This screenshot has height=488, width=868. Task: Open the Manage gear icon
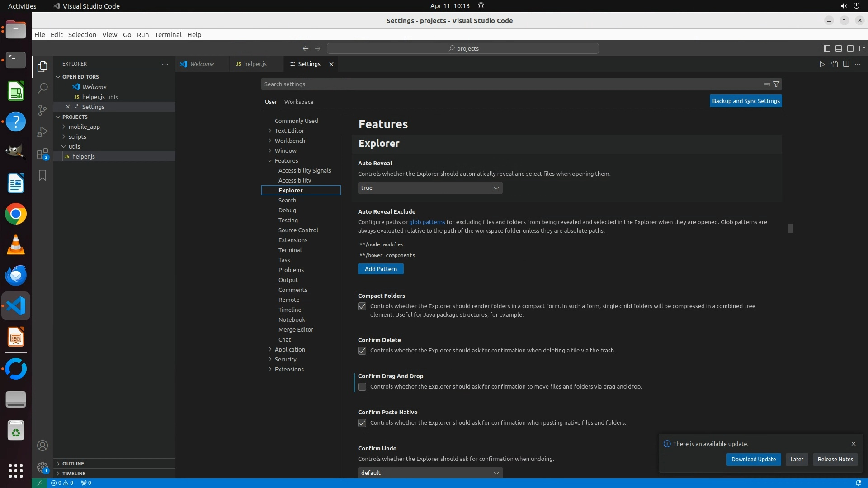[42, 467]
